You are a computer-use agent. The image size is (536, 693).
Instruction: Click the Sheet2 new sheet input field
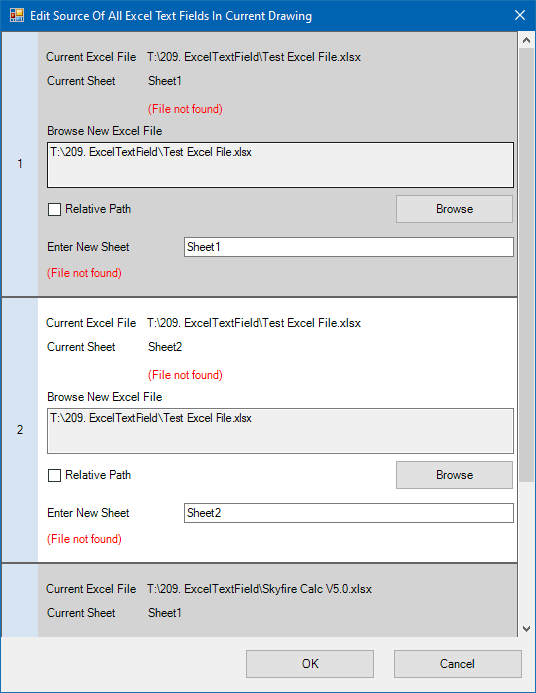(349, 513)
